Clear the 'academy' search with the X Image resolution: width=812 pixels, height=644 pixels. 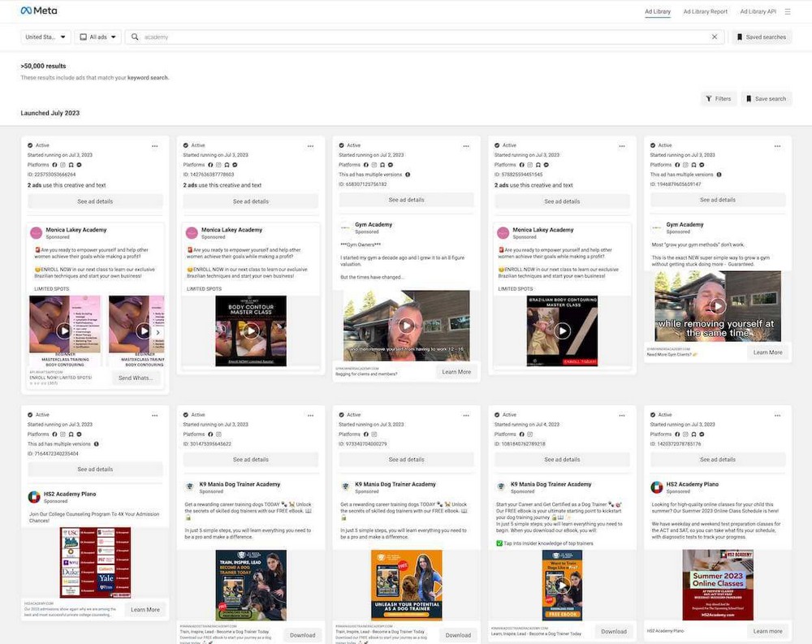[x=714, y=36]
